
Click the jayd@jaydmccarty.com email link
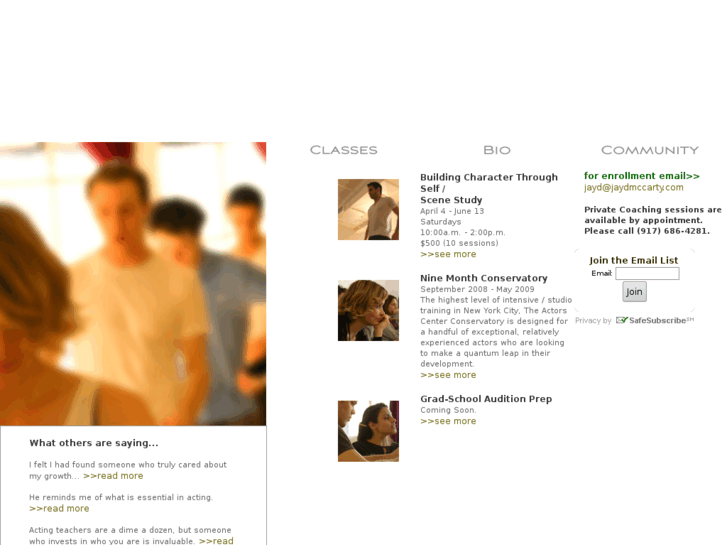pyautogui.click(x=633, y=187)
